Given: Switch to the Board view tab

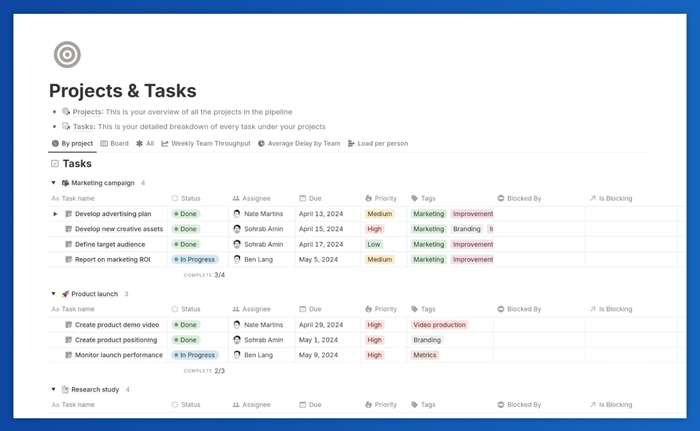Looking at the screenshot, I should (x=114, y=143).
